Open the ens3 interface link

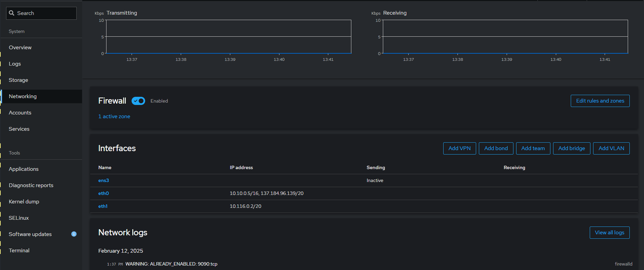coord(104,180)
